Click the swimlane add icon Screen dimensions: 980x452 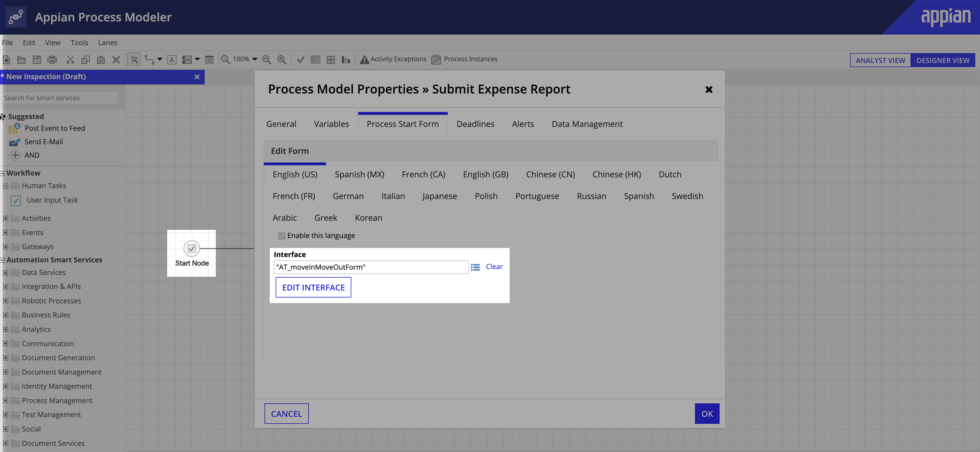coord(187,60)
